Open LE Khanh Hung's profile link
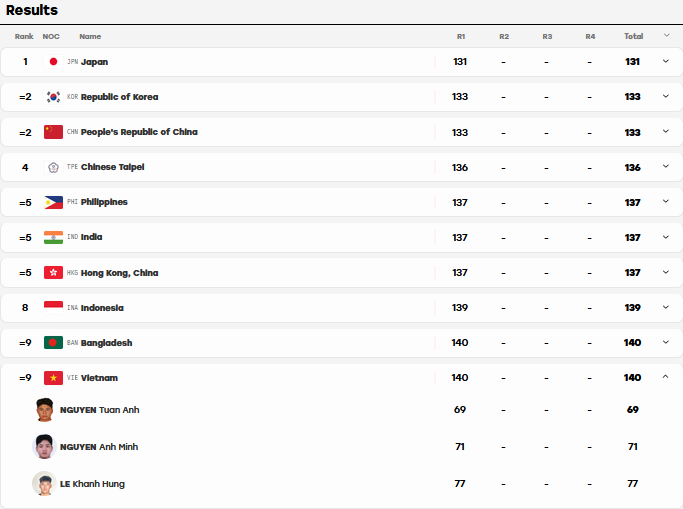This screenshot has height=509, width=683. point(92,484)
